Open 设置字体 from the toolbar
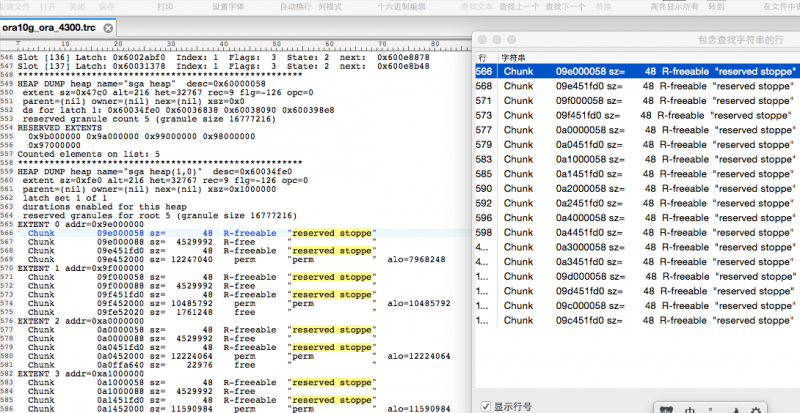800x413 pixels. (x=228, y=7)
